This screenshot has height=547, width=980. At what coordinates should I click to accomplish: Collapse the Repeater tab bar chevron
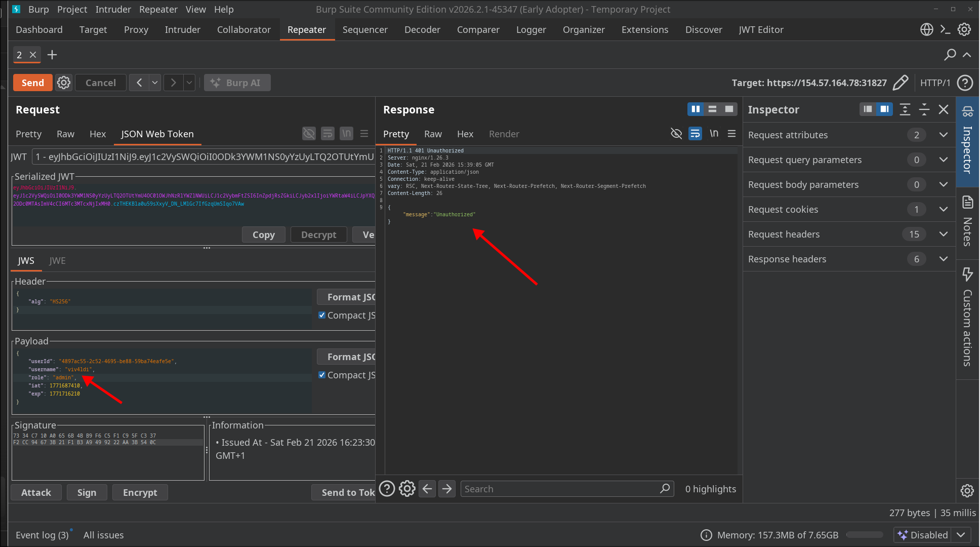tap(967, 54)
